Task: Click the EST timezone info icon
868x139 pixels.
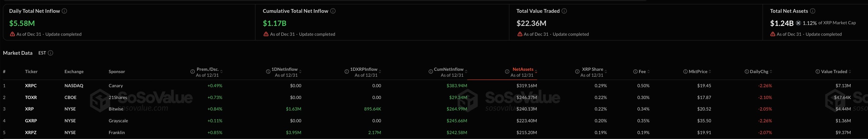Action: coord(51,53)
